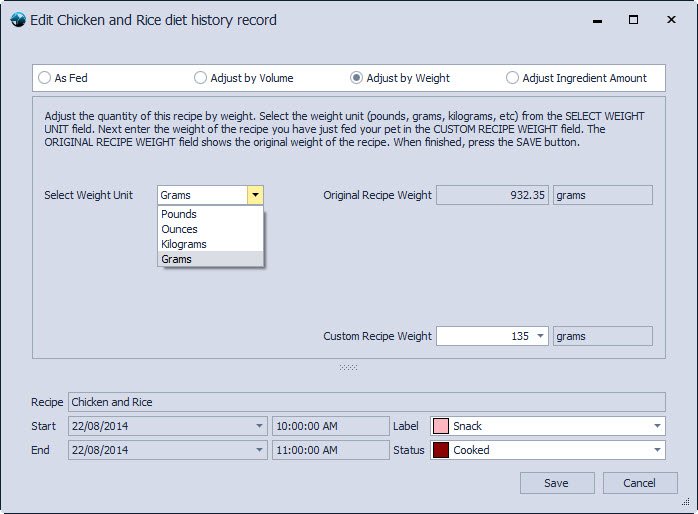
Task: Open the Custom Recipe Weight dropdown arrow
Action: point(541,336)
